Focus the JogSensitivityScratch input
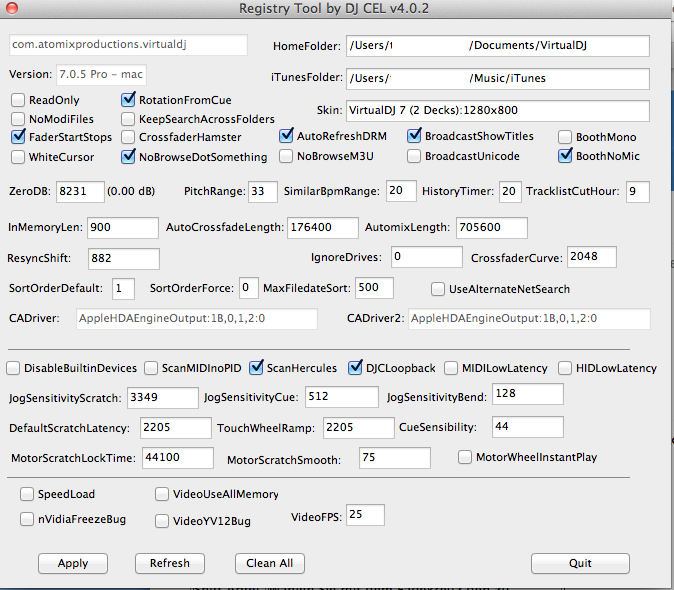This screenshot has width=674, height=590. point(163,398)
